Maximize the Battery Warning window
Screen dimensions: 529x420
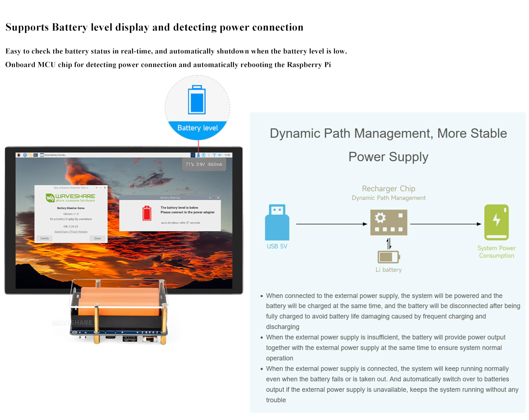[x=214, y=198]
